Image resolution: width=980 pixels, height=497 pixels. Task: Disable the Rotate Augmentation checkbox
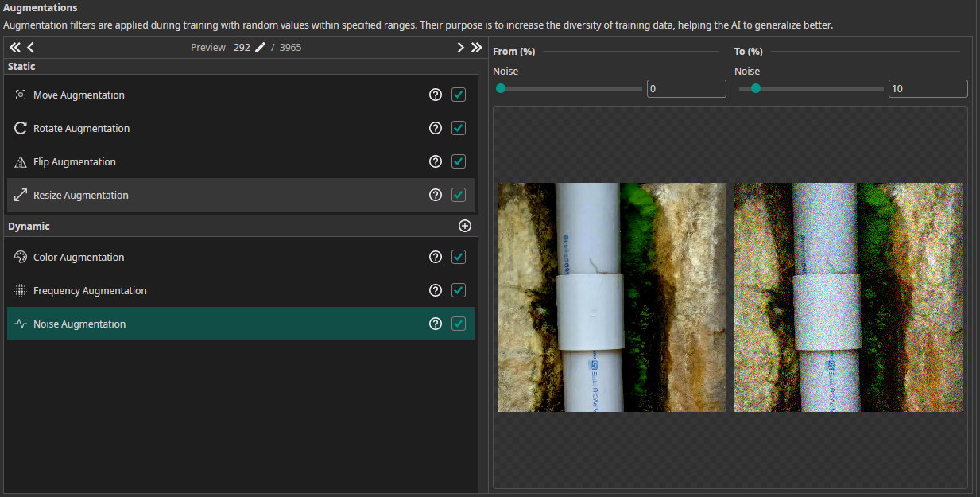pyautogui.click(x=459, y=128)
